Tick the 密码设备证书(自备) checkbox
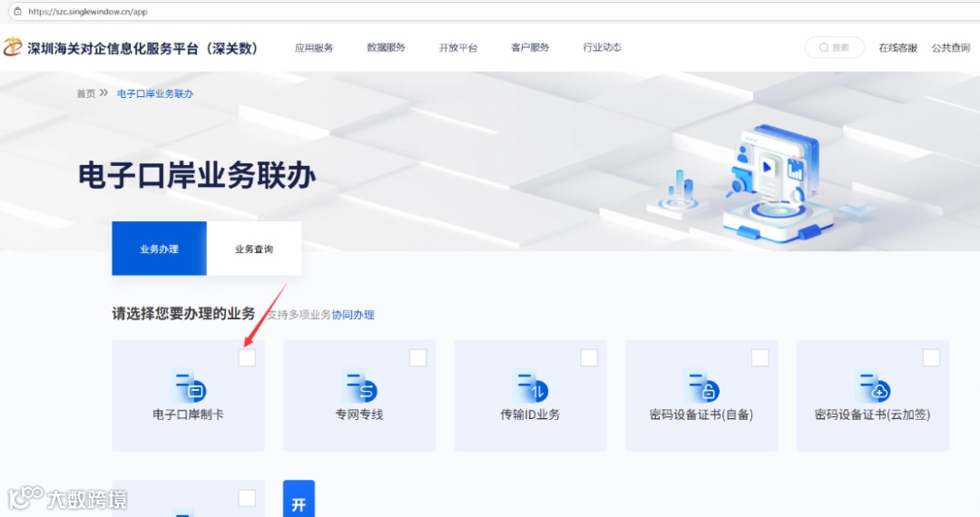This screenshot has width=980, height=517. coord(760,357)
